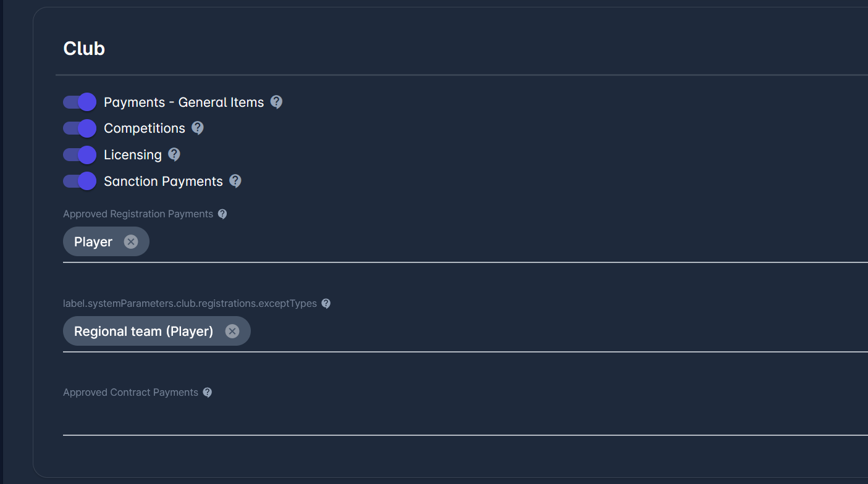Screen dimensions: 868x484
Task: Click the exceptTypes help question mark
Action: click(x=326, y=303)
